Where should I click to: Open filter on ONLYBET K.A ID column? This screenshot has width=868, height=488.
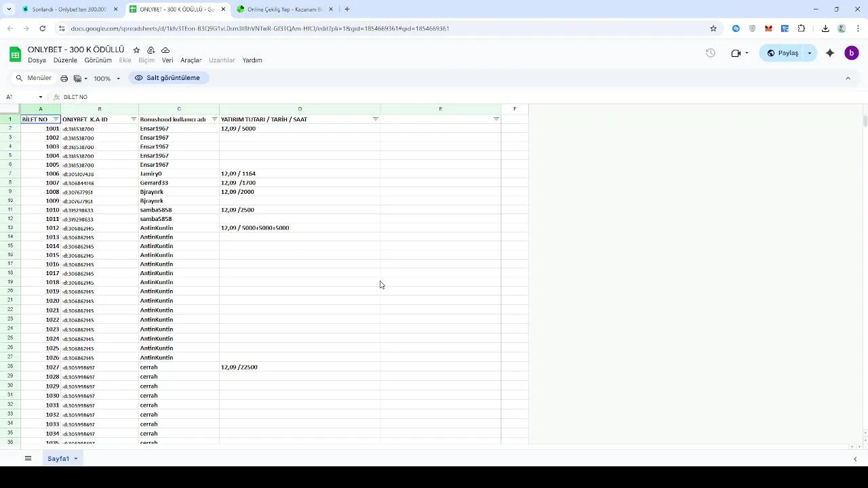click(x=134, y=119)
